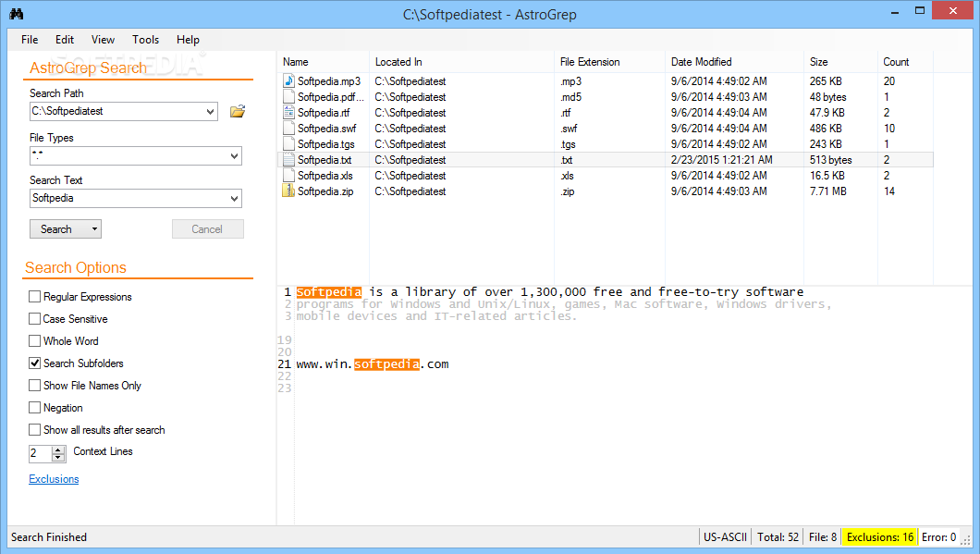
Task: Click the Error: 0 status entry
Action: tap(938, 537)
